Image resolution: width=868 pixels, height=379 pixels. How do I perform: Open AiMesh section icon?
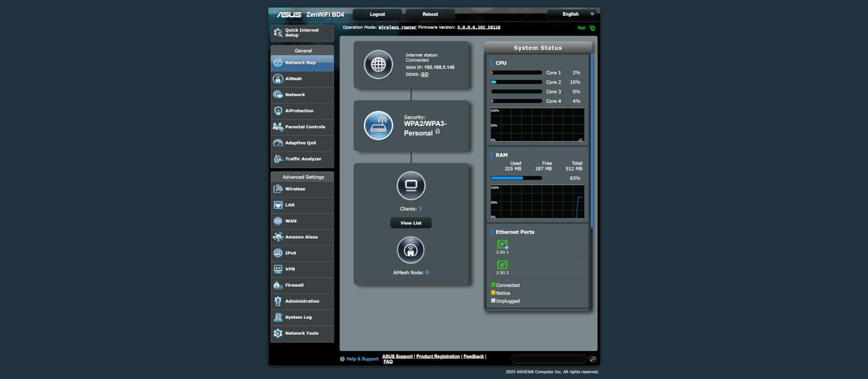278,79
